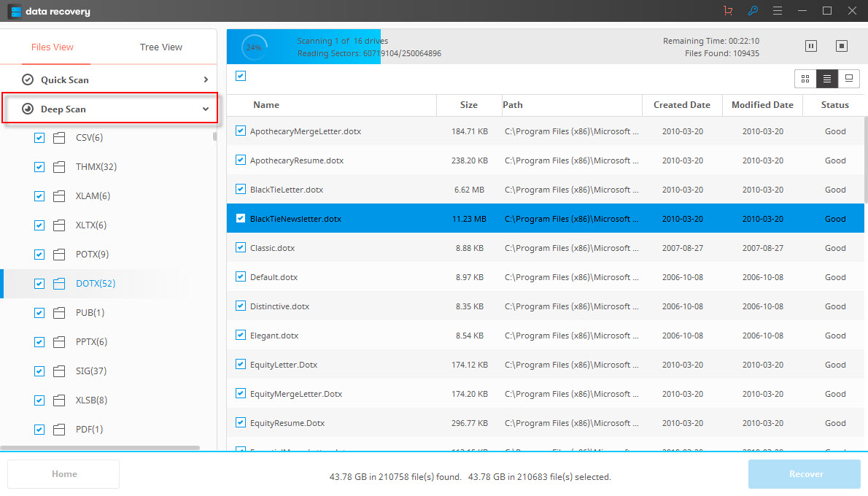Sort by Modified Date column

click(x=762, y=104)
